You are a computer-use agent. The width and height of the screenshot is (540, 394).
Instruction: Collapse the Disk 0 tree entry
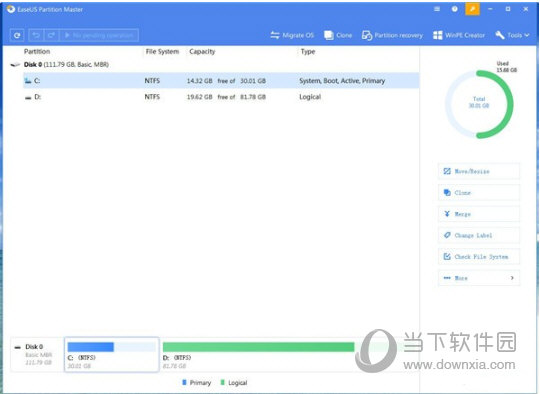pyautogui.click(x=15, y=64)
